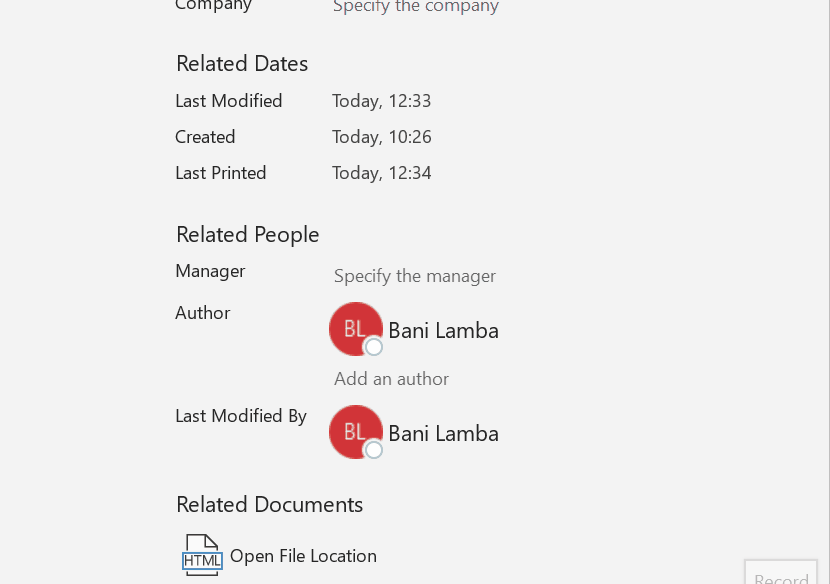Click the Specify the company field
Screen dimensions: 830x584
(415, 7)
